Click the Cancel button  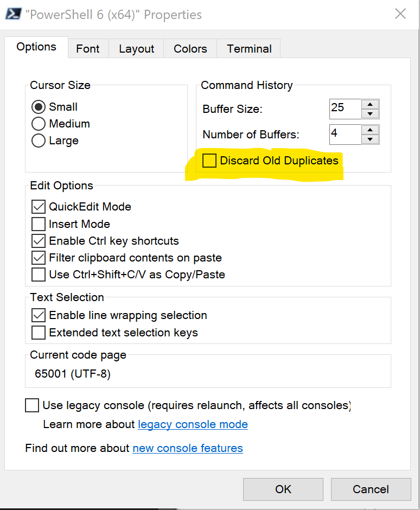click(371, 489)
